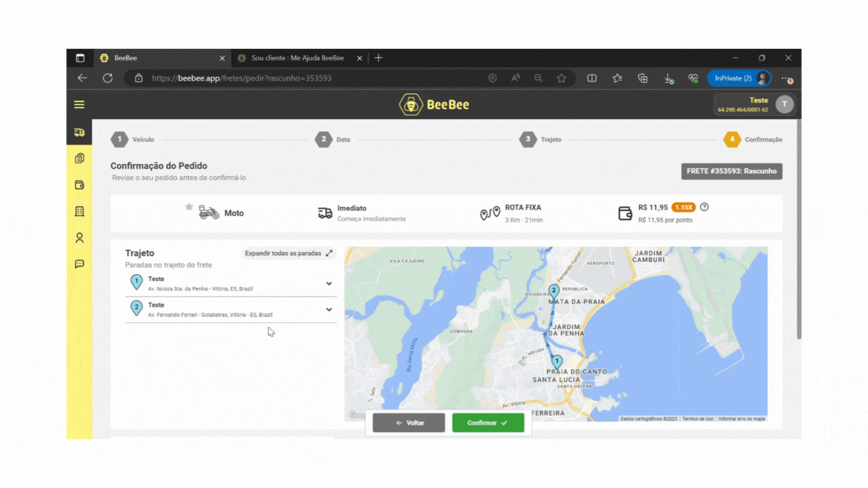Click the user avatar T in header
This screenshot has width=868, height=488.
pyautogui.click(x=784, y=104)
